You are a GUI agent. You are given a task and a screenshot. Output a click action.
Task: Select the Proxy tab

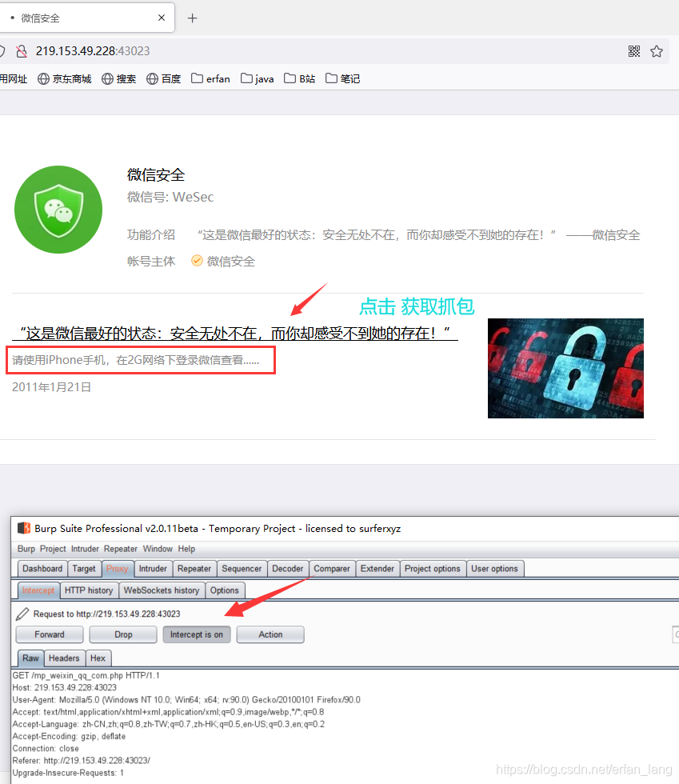pos(117,569)
